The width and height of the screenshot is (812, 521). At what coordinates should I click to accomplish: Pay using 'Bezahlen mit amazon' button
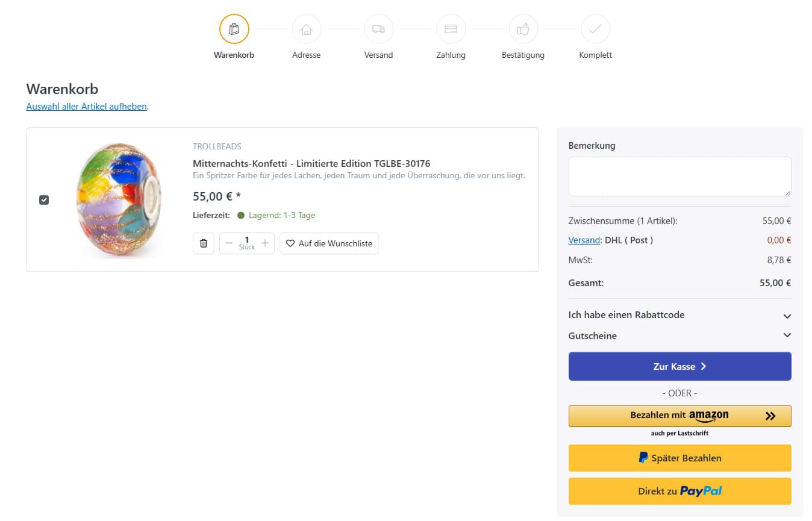(679, 416)
